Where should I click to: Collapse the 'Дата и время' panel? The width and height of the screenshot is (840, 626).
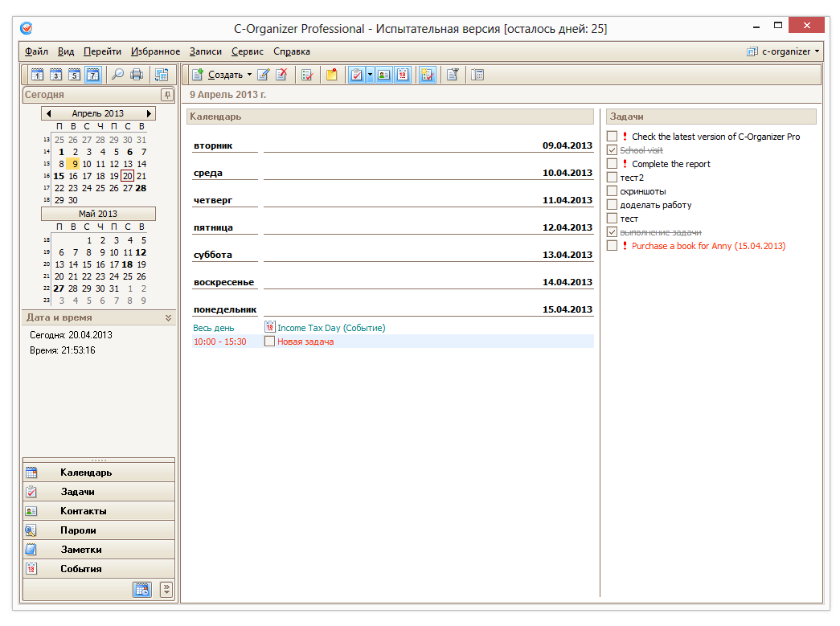(168, 318)
